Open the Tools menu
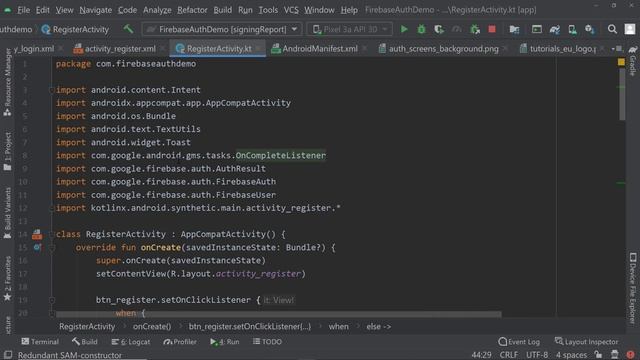This screenshot has height=360, width=640. 268,10
